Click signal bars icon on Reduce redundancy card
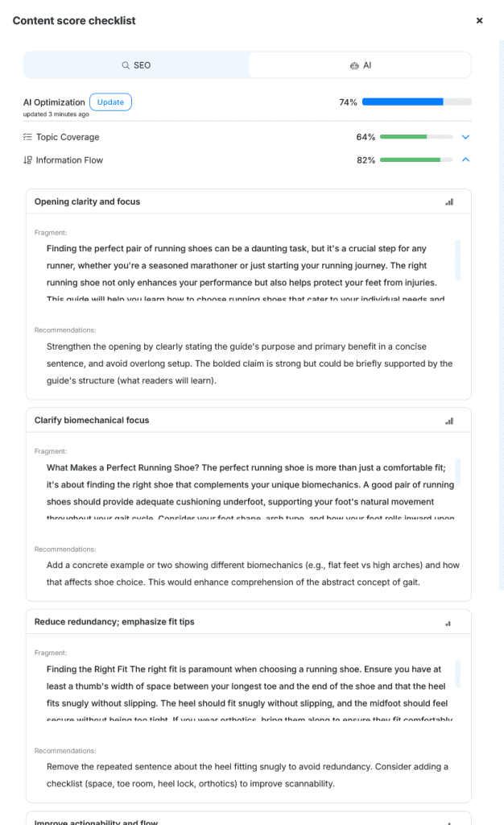504x825 pixels. pyautogui.click(x=448, y=623)
